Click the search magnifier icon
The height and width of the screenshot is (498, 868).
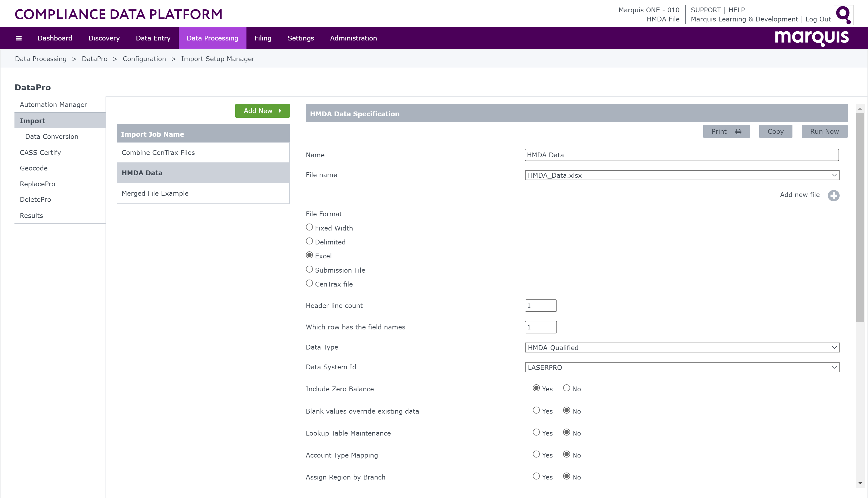click(x=843, y=15)
